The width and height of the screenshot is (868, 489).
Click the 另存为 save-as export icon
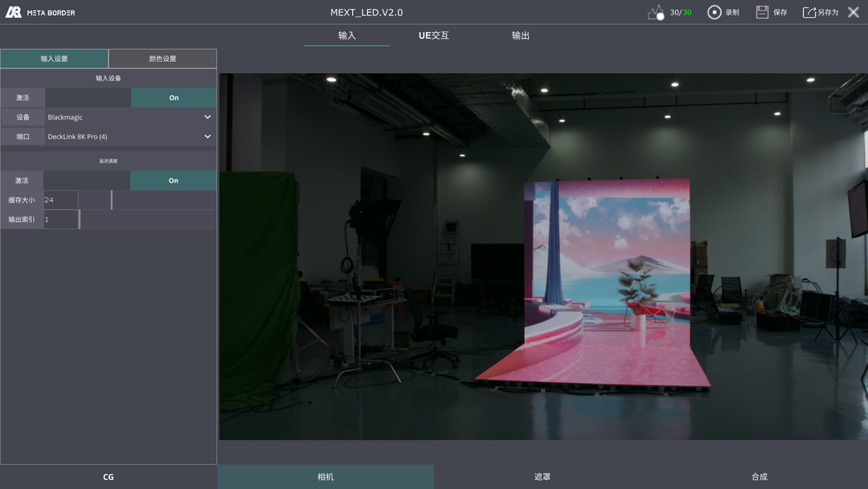click(809, 12)
